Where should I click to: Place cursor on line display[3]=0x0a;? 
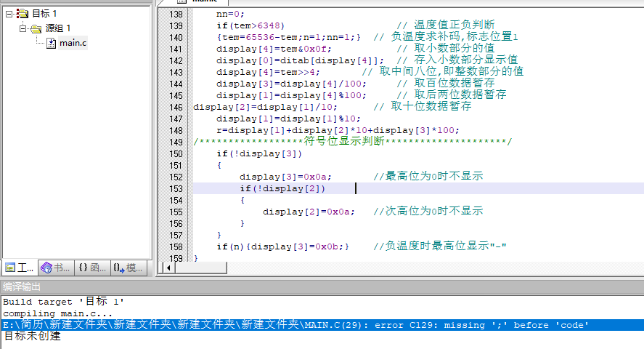coord(285,177)
